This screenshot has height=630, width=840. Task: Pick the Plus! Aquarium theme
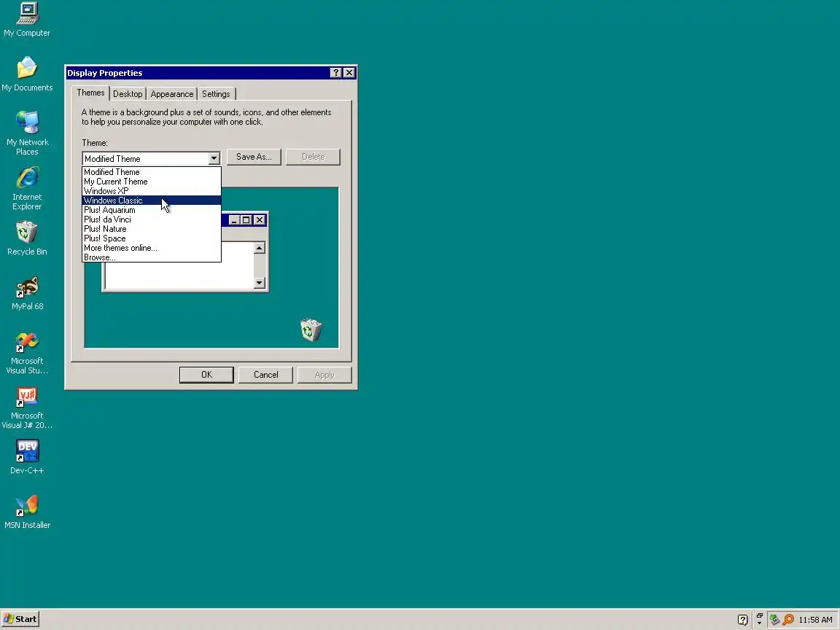(x=152, y=210)
